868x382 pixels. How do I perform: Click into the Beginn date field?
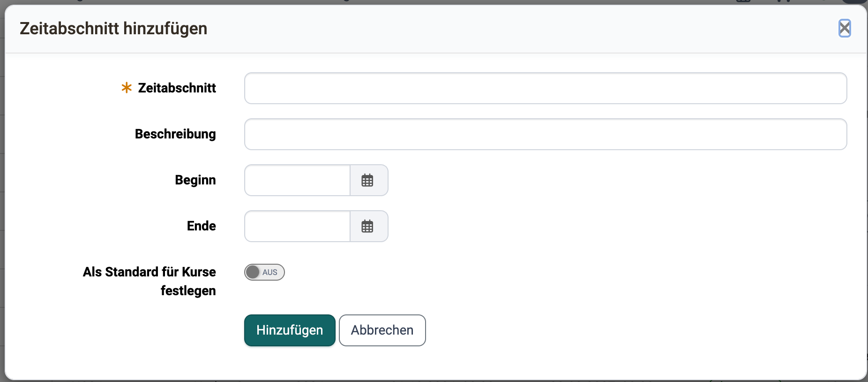pos(297,180)
